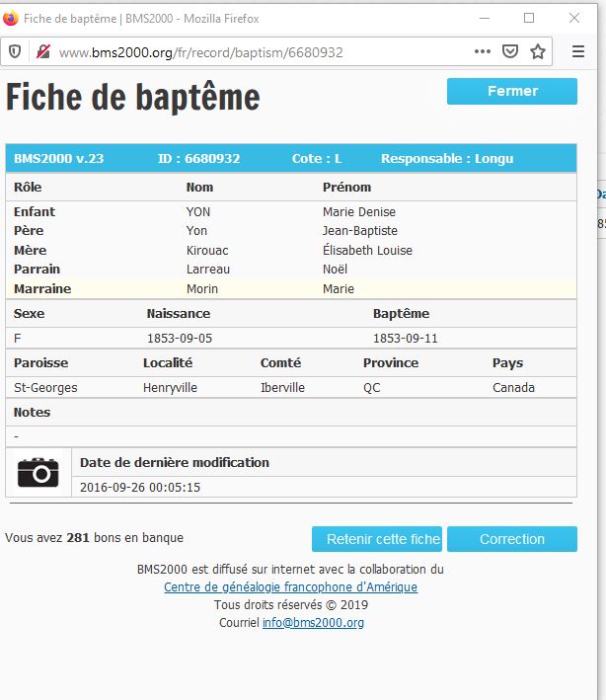Open the Firefox hamburger menu
Viewport: 606px width, 700px height.
(x=578, y=51)
